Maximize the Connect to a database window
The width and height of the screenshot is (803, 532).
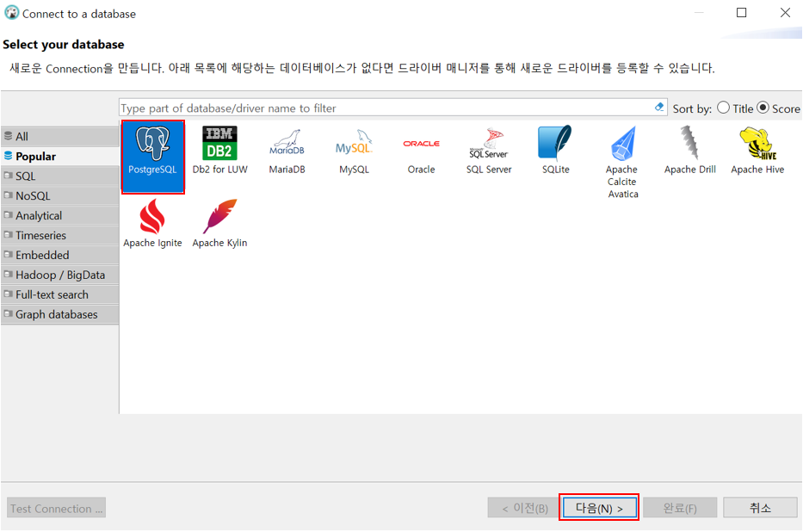(741, 13)
